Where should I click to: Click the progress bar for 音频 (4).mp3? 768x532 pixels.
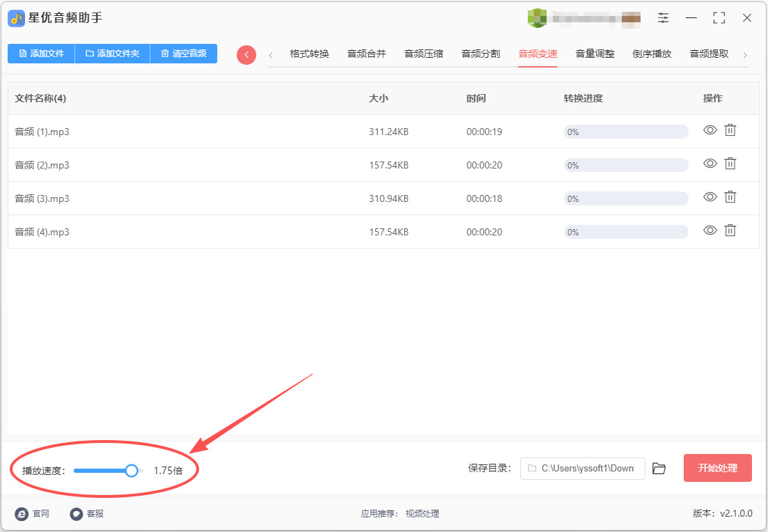626,232
